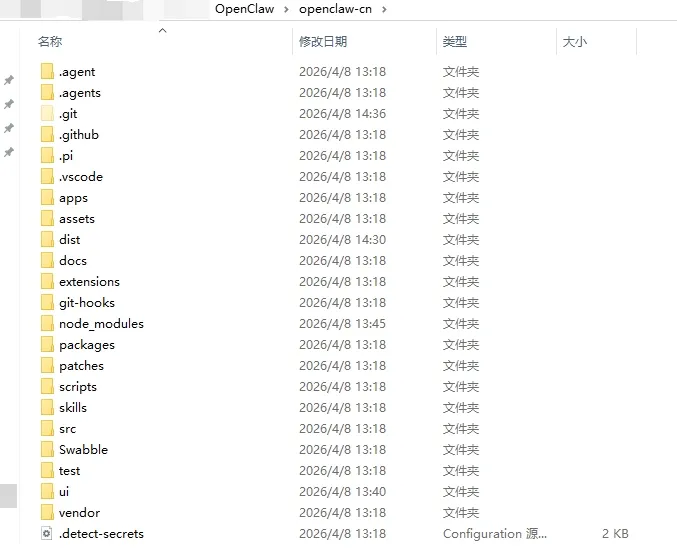Click the Configuration 源... type cell
This screenshot has width=677, height=548.
click(495, 534)
